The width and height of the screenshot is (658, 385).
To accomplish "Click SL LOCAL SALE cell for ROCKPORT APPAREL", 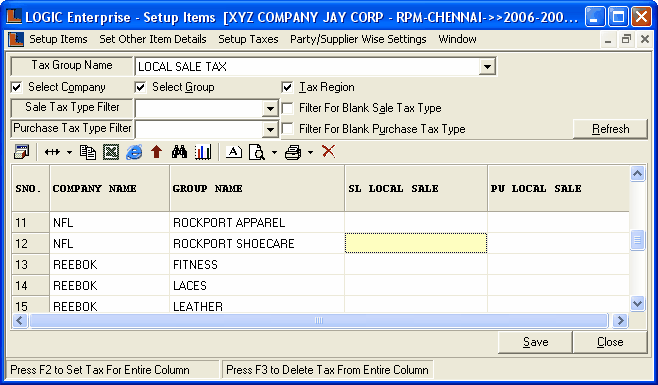I will (416, 223).
